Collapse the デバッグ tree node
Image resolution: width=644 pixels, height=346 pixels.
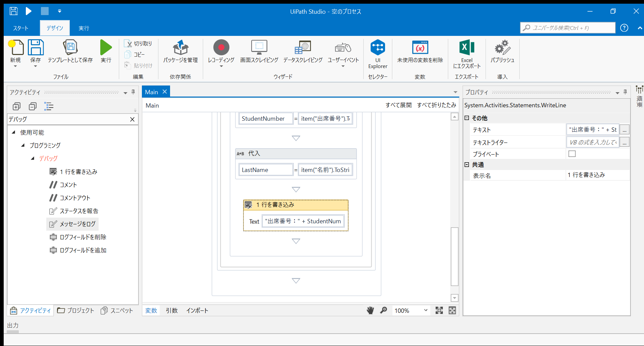coord(33,158)
